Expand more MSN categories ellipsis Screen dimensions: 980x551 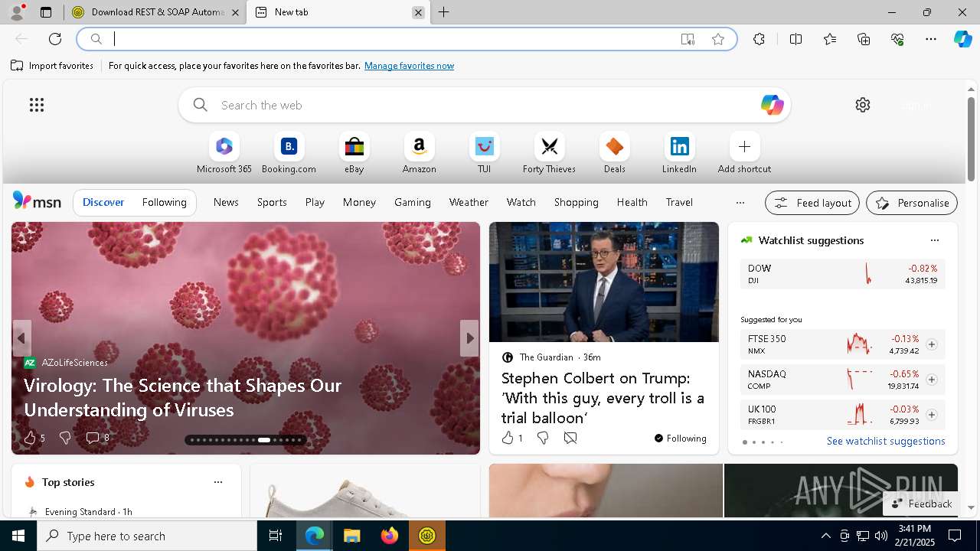740,203
